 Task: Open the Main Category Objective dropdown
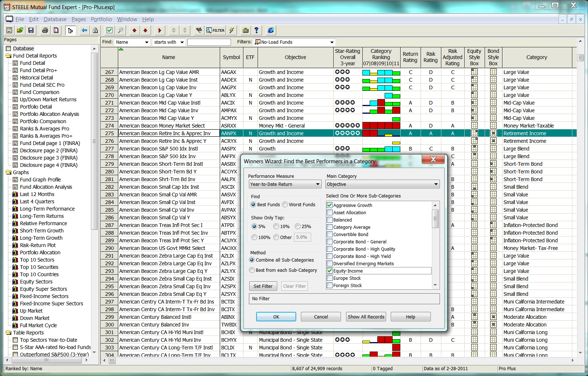point(382,184)
